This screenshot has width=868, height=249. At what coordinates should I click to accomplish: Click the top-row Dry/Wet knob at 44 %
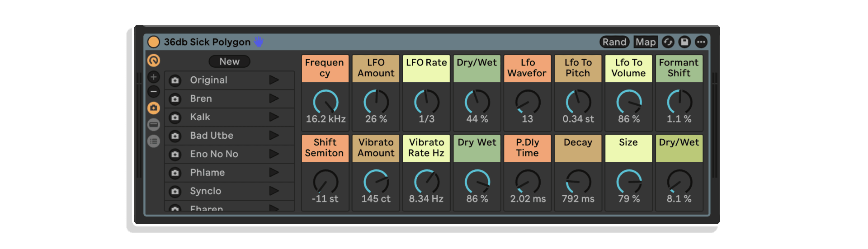477,102
